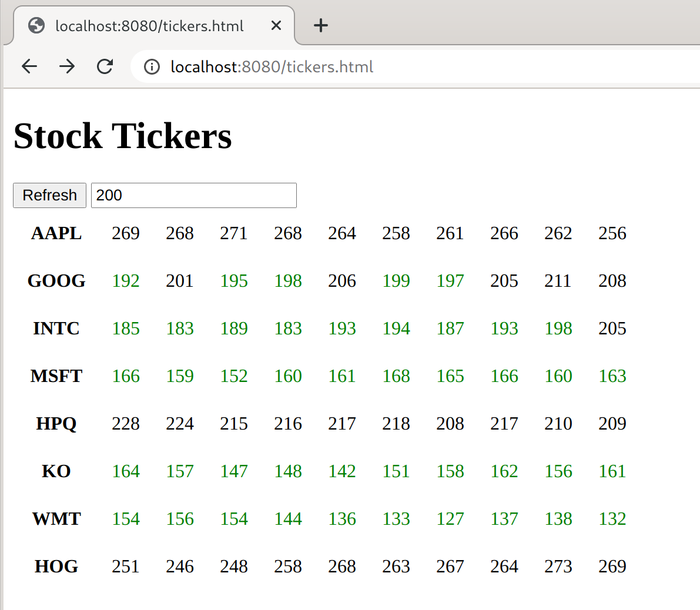Click KO value 161

pyautogui.click(x=612, y=471)
